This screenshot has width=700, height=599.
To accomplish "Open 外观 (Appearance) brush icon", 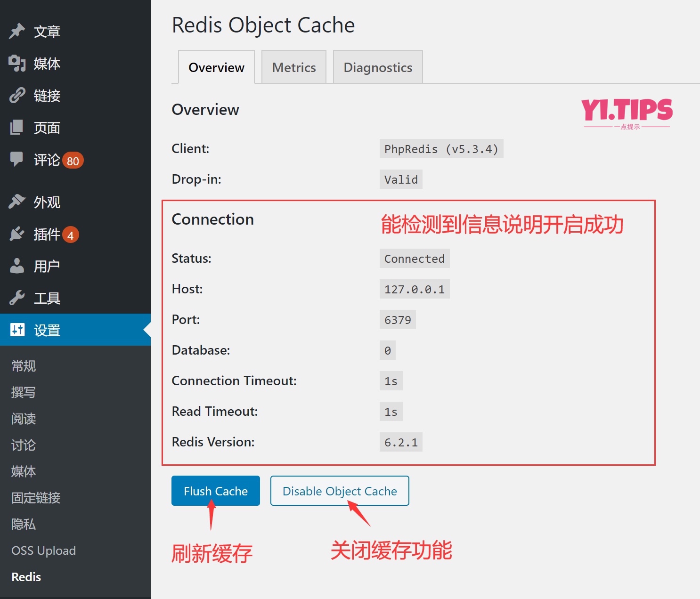I will tap(17, 202).
